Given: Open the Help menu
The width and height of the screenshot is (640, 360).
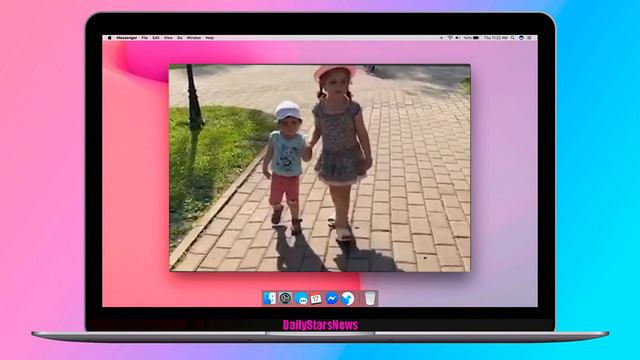Looking at the screenshot, I should (209, 38).
